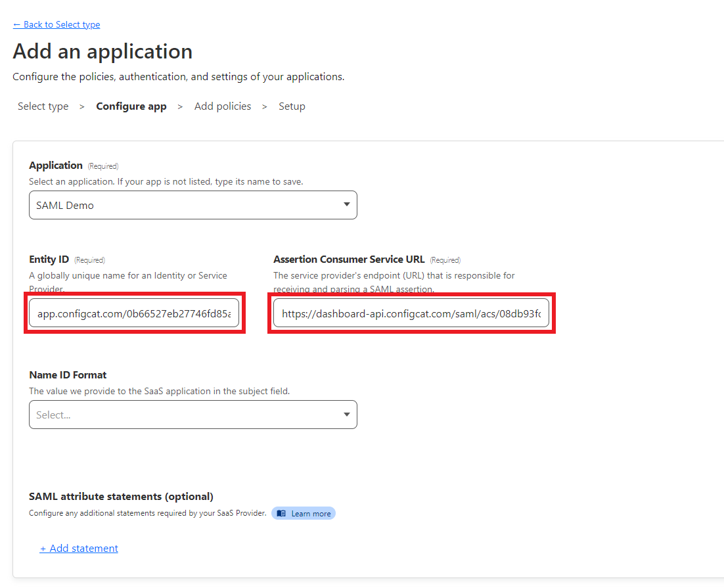Click the Entity ID value to edit it

point(134,313)
